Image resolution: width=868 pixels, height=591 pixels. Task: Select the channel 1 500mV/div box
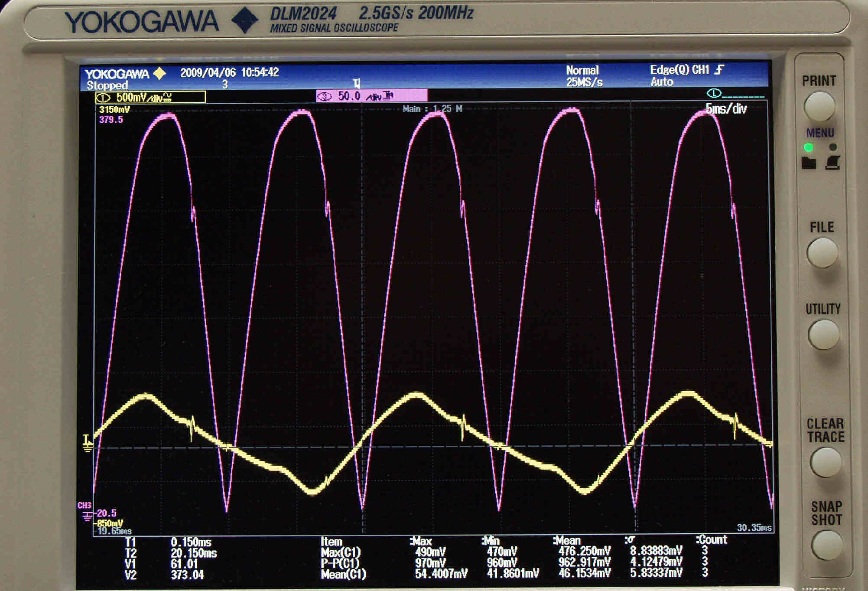coord(150,97)
